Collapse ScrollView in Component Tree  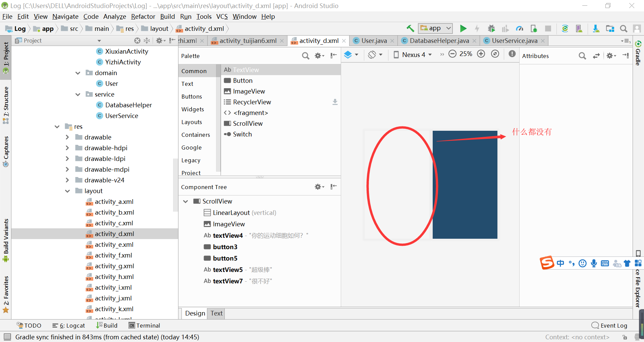point(185,201)
